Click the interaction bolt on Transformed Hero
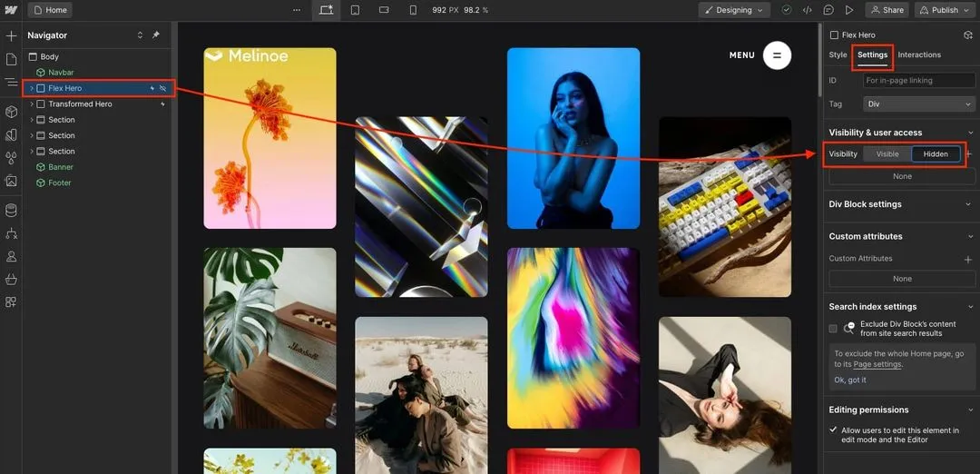 pyautogui.click(x=162, y=104)
